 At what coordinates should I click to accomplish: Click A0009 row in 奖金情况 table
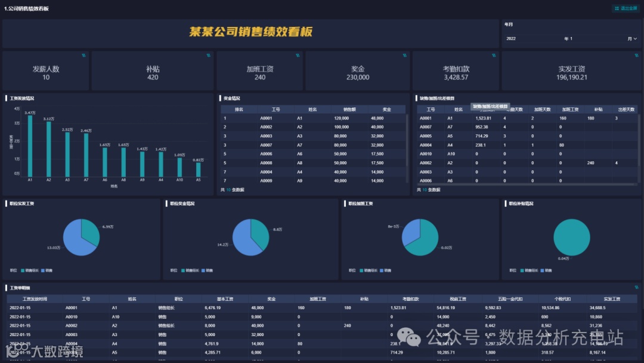313,180
